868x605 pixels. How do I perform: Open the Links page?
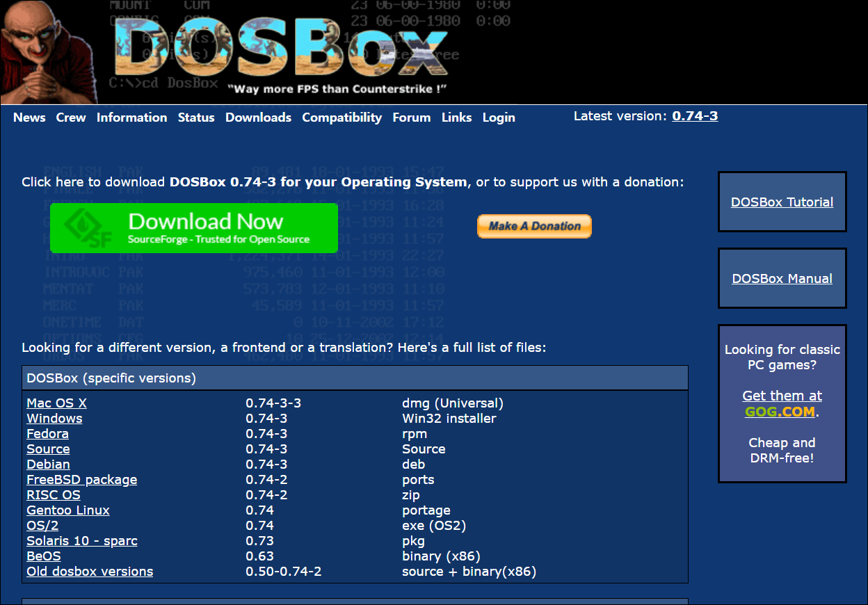457,118
